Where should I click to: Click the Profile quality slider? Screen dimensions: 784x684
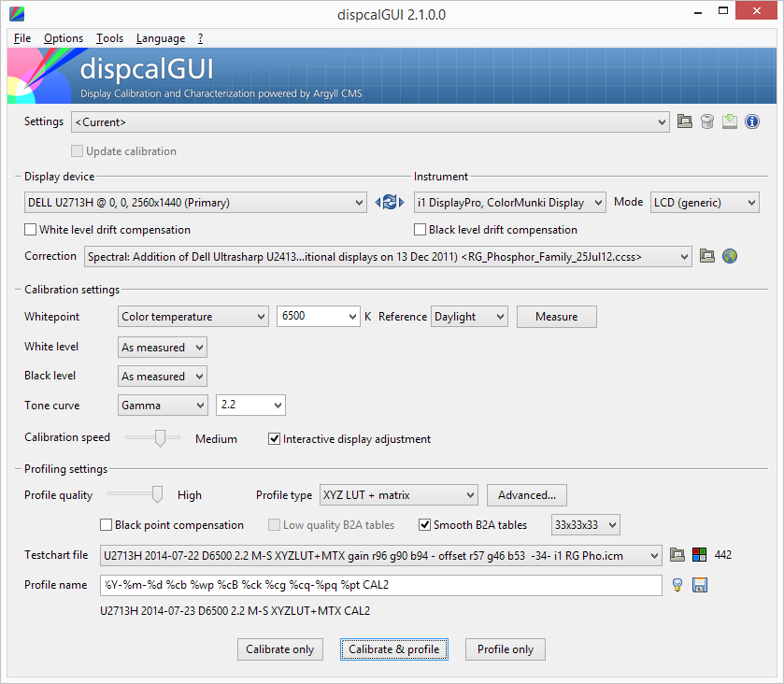pyautogui.click(x=135, y=494)
